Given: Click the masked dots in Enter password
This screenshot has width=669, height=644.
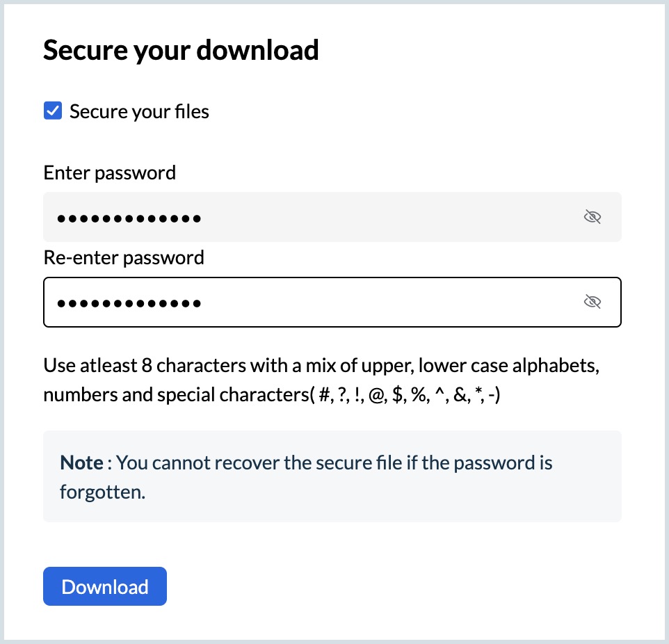Looking at the screenshot, I should (129, 218).
